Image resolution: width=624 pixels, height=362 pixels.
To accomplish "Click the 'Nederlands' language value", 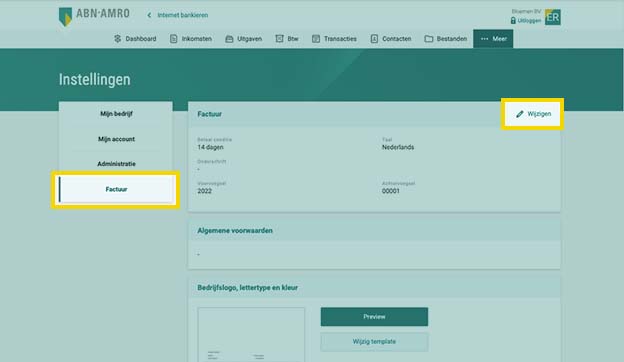I will tap(398, 147).
